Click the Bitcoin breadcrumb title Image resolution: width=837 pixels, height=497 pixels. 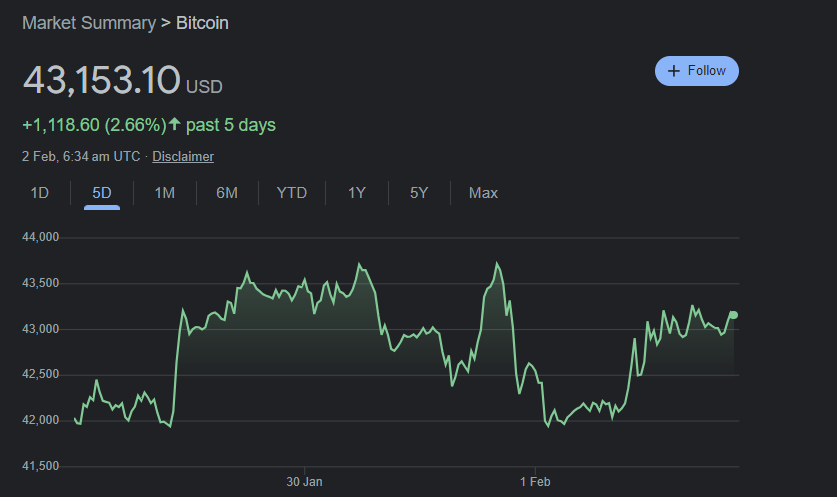202,22
